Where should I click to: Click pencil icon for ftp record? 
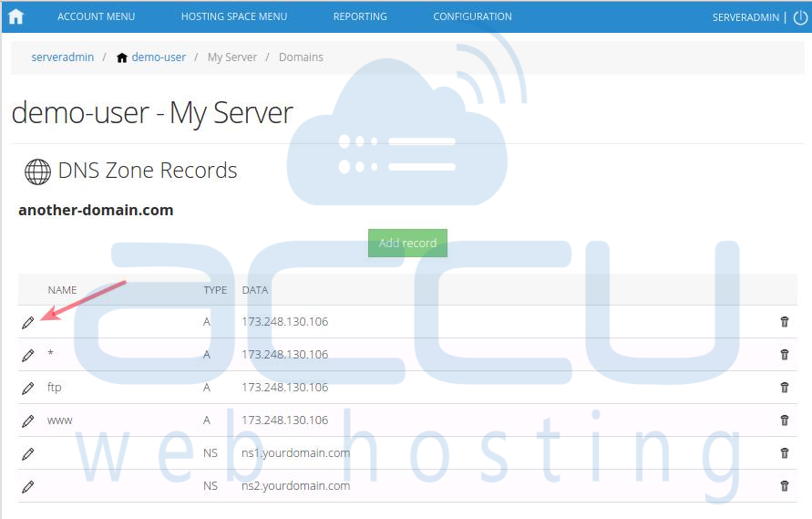(x=28, y=388)
